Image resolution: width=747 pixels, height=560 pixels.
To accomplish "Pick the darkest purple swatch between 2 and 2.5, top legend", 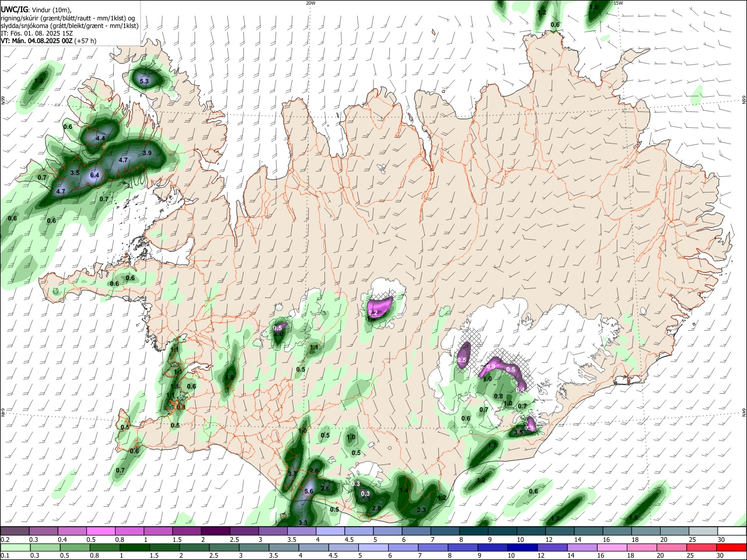I will [215, 531].
